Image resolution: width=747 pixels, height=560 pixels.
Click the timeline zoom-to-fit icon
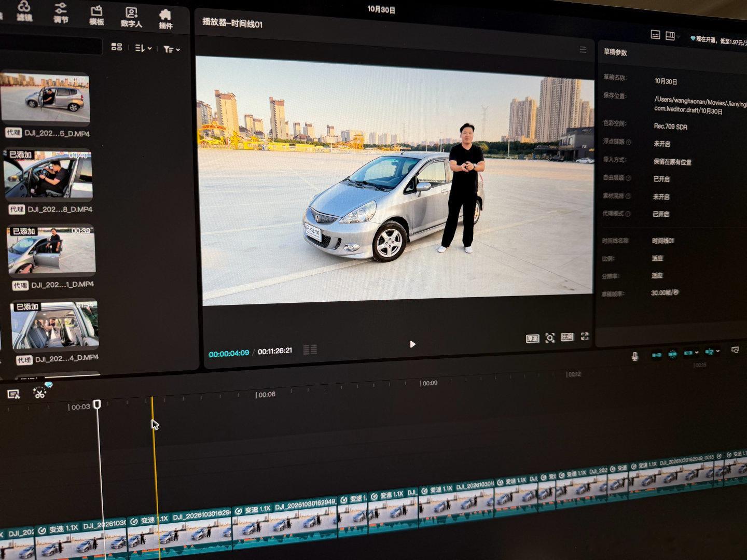tap(735, 350)
